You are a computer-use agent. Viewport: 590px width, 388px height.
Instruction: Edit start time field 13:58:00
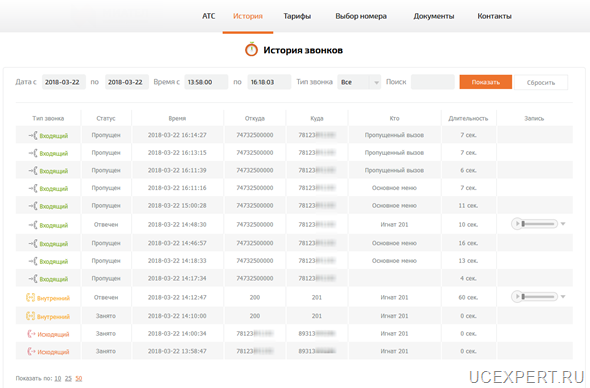(206, 82)
